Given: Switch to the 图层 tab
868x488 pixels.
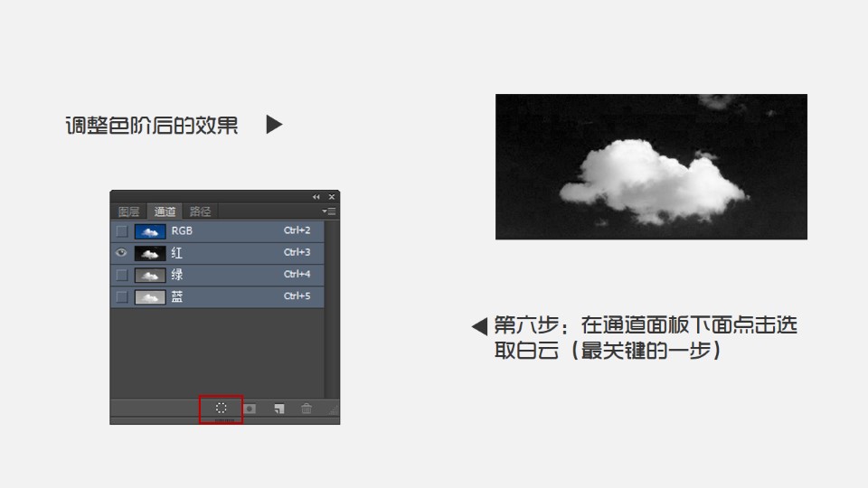Looking at the screenshot, I should click(129, 211).
